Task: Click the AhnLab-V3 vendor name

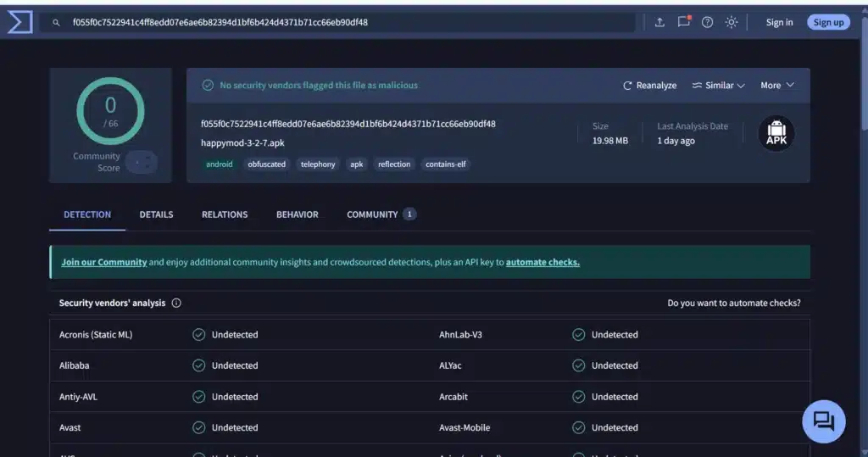Action: click(x=460, y=335)
